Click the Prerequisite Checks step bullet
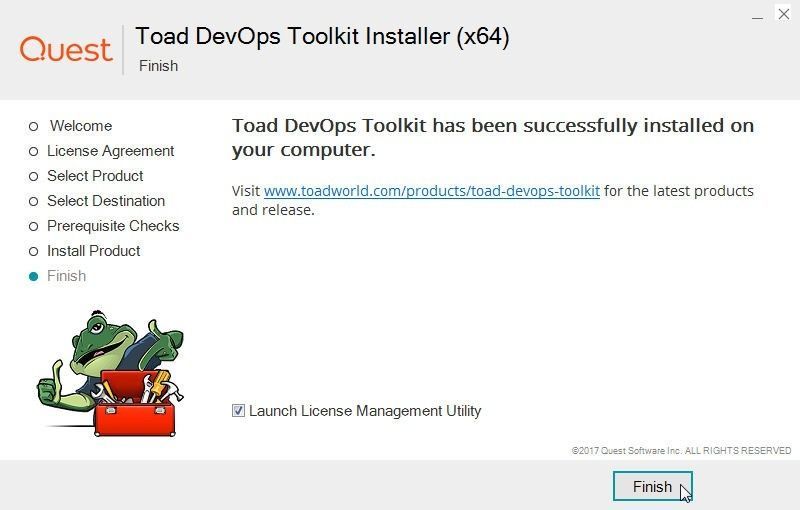 coord(34,226)
